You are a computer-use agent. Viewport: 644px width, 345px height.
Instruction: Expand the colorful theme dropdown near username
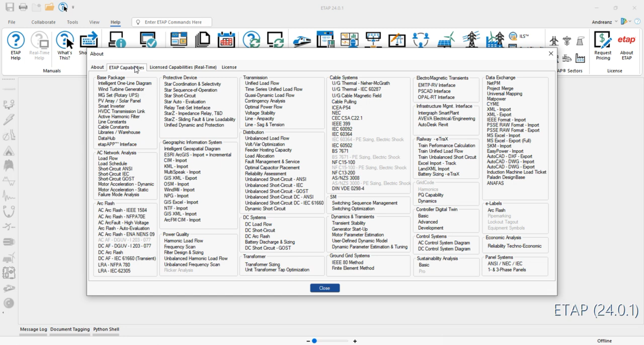click(x=630, y=21)
